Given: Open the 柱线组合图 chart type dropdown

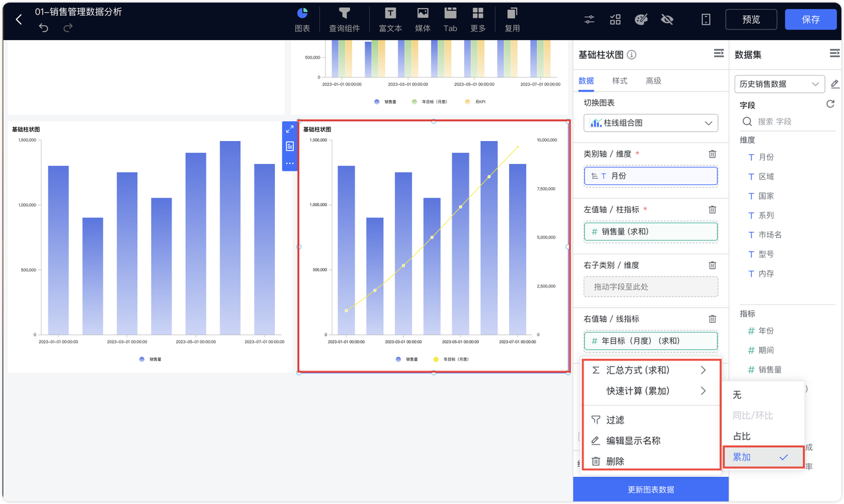Looking at the screenshot, I should pos(651,123).
